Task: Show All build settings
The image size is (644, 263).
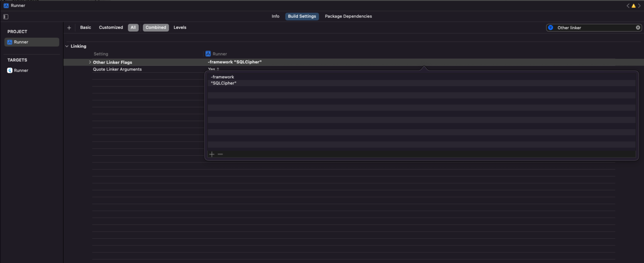Action: tap(133, 28)
